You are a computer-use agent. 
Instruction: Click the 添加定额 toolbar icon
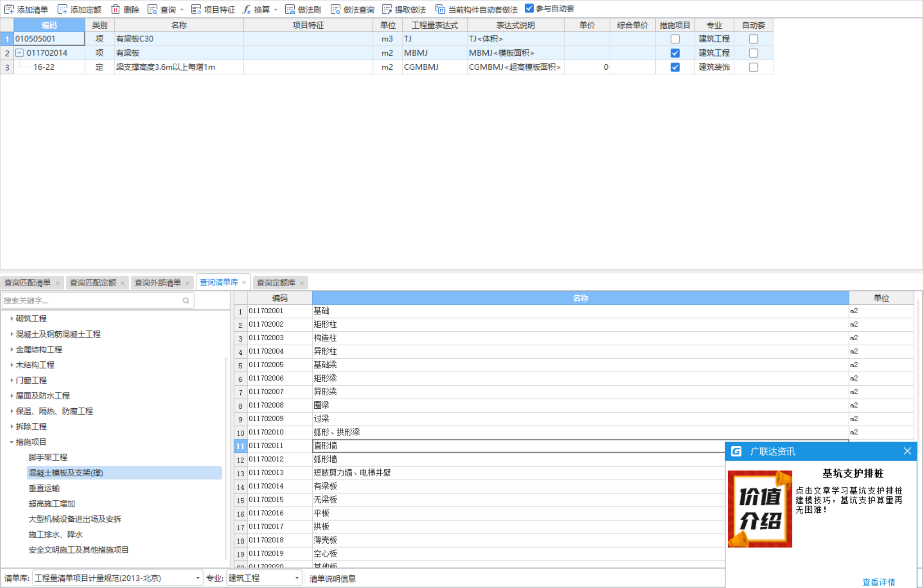pyautogui.click(x=63, y=9)
